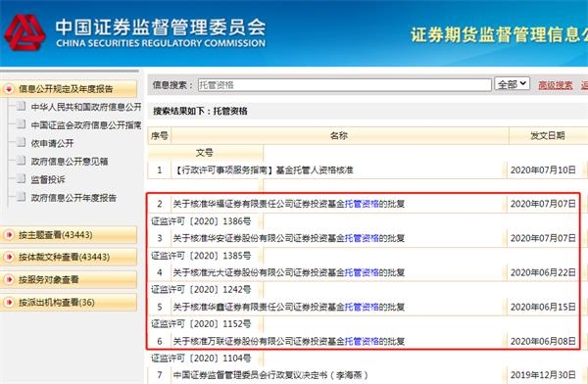Image resolution: width=588 pixels, height=384 pixels.
Task: Click the 高级搜索 link
Action: [x=556, y=85]
